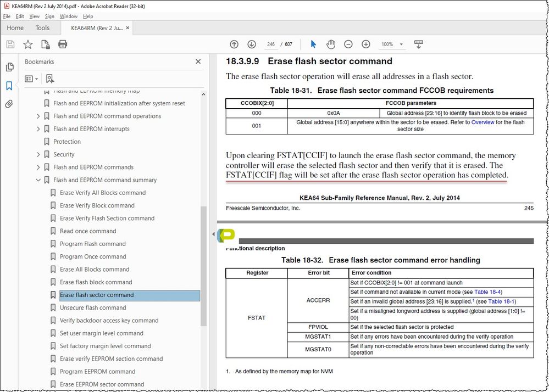
Task: Click the expand current bookmark icon
Action: (49, 79)
